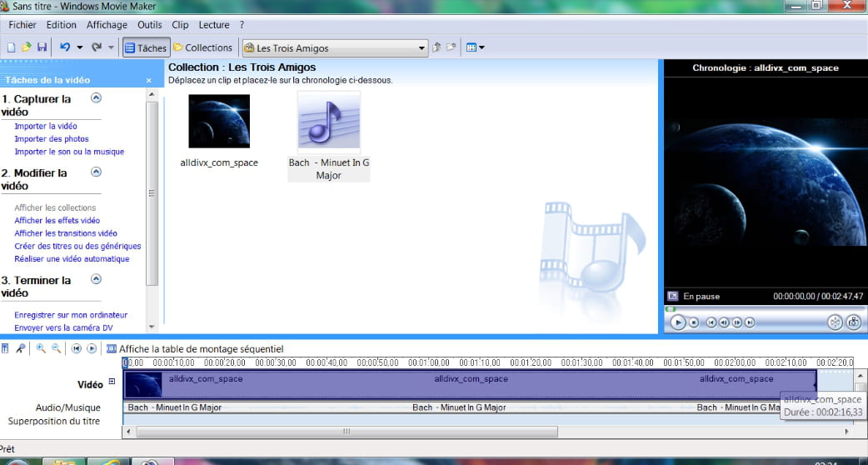Toggle the Tâches pane button
This screenshot has width=868, height=465.
(x=146, y=47)
